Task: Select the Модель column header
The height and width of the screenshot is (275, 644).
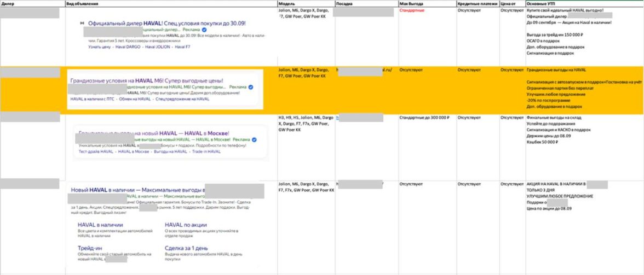Action: [x=306, y=4]
